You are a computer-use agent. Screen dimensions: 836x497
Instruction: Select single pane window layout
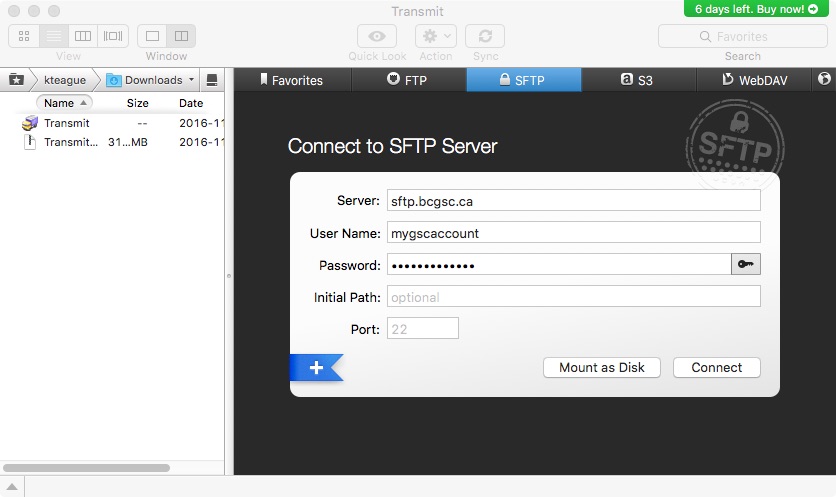coord(152,36)
